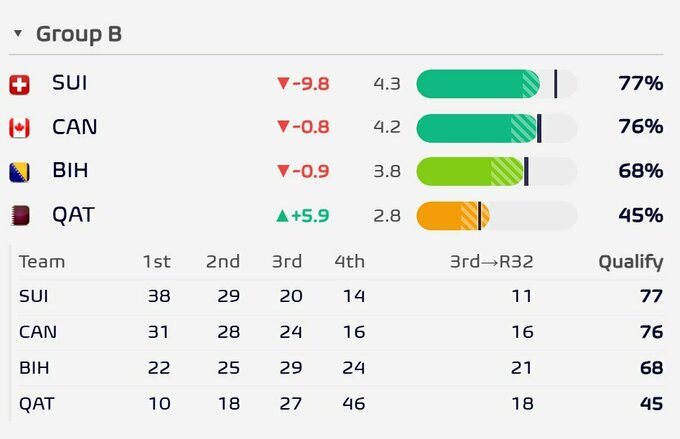This screenshot has width=680, height=439.
Task: Select the CAN row in table
Action: coord(340,332)
